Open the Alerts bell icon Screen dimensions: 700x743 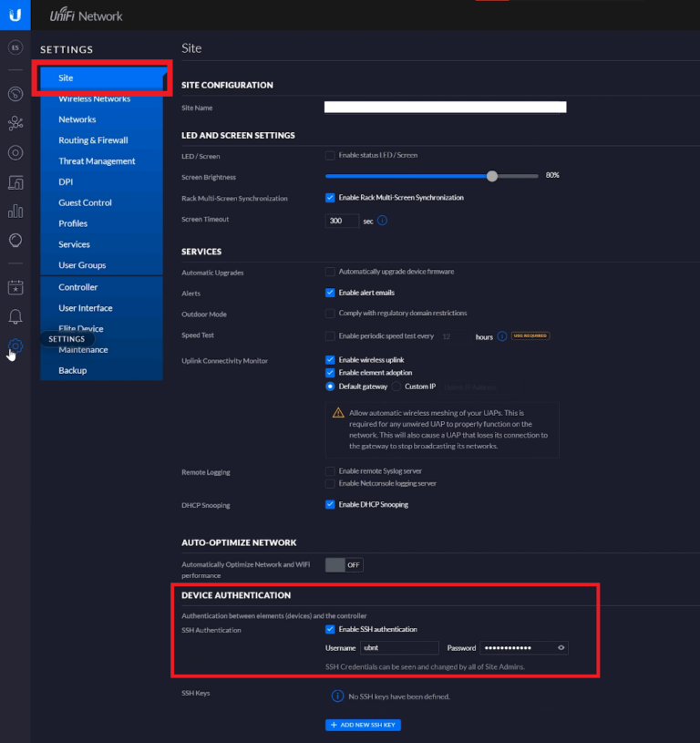tap(15, 316)
